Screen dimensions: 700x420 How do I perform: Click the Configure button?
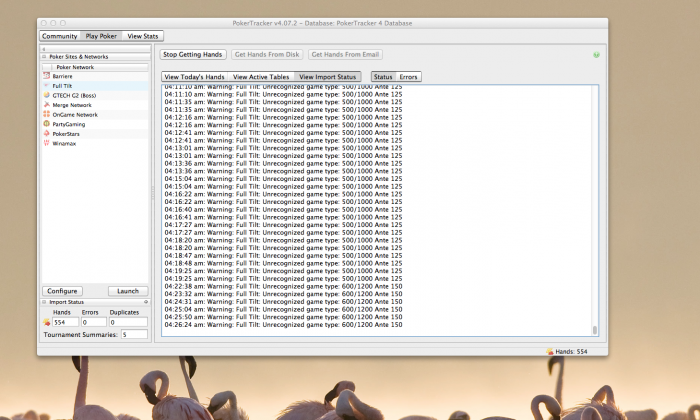[62, 291]
